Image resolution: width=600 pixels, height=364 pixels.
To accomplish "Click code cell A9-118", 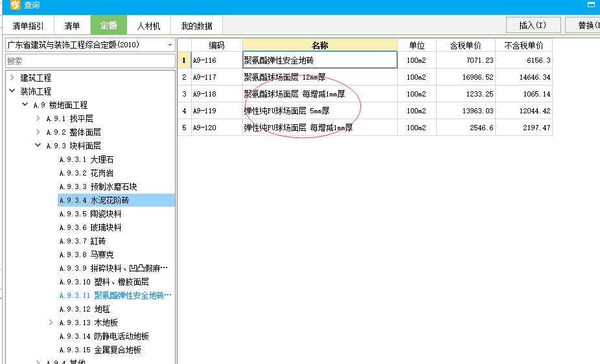I will [216, 94].
